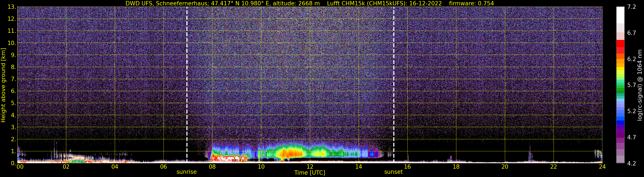
Task: Pick the yellow band in the colorbar
Action: 620,69
